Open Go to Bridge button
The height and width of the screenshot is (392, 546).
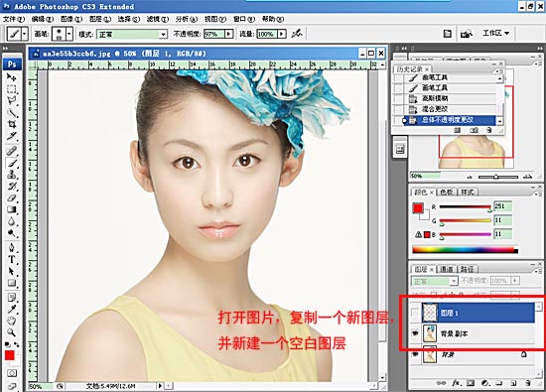pyautogui.click(x=467, y=34)
